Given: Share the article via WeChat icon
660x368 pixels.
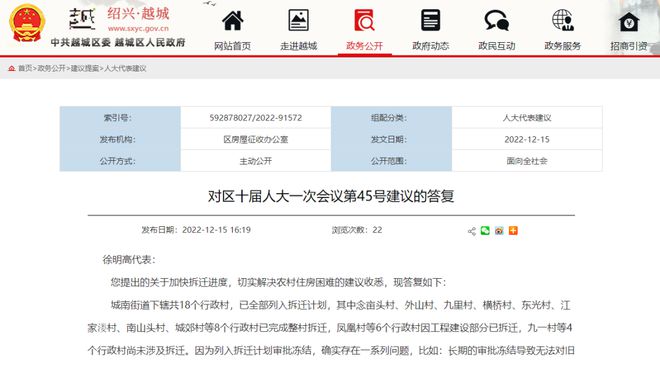Looking at the screenshot, I should click(485, 230).
